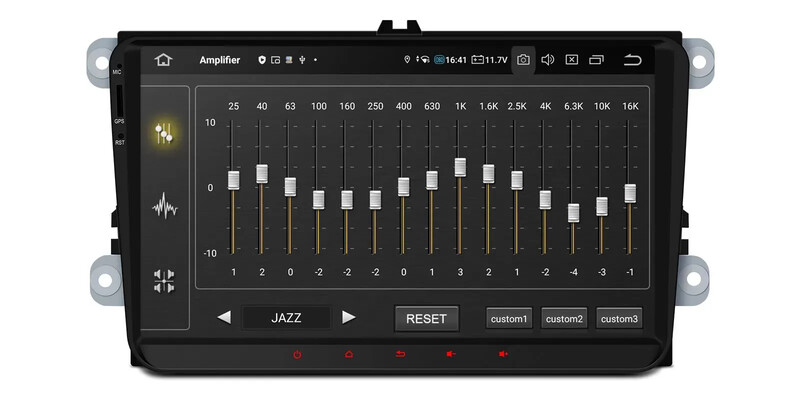Open the speaker balance fader panel
This screenshot has width=800, height=400.
165,281
